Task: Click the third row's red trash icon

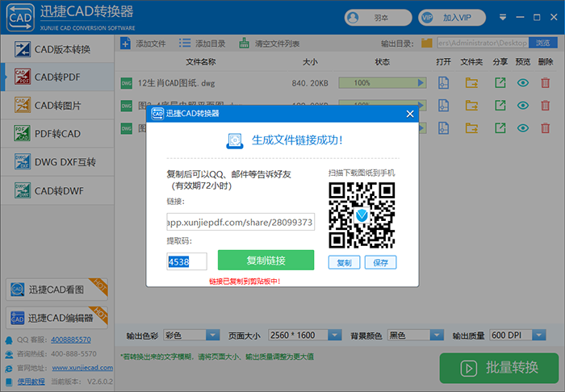Action: [545, 128]
